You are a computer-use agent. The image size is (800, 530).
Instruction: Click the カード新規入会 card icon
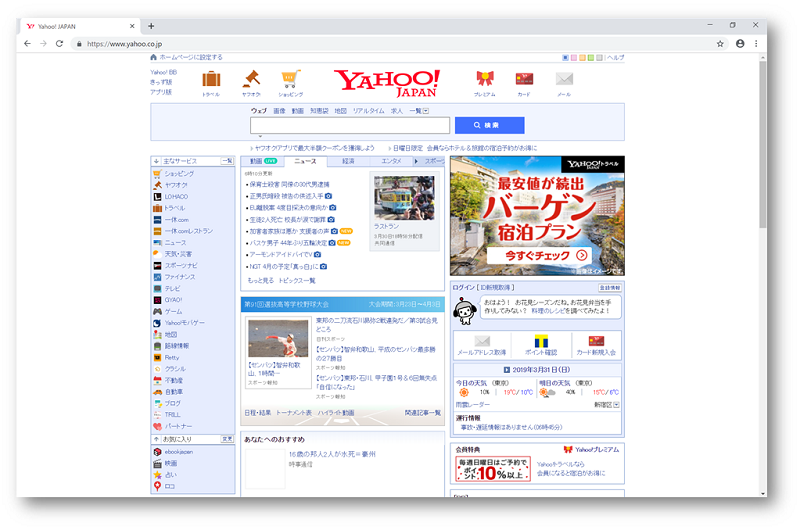coord(596,341)
